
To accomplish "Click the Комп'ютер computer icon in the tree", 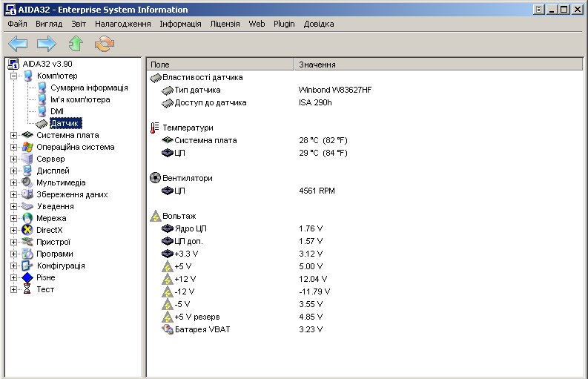I will click(27, 76).
